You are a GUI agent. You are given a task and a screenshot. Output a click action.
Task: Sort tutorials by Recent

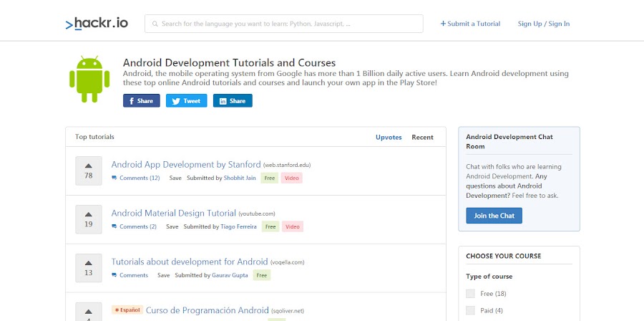coord(422,137)
